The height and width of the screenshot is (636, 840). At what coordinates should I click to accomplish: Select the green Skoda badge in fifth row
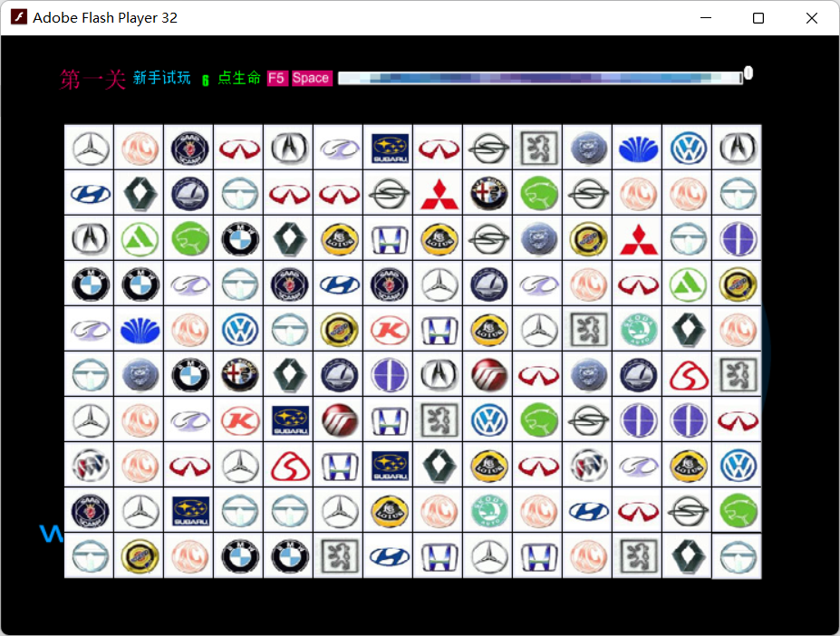(638, 330)
